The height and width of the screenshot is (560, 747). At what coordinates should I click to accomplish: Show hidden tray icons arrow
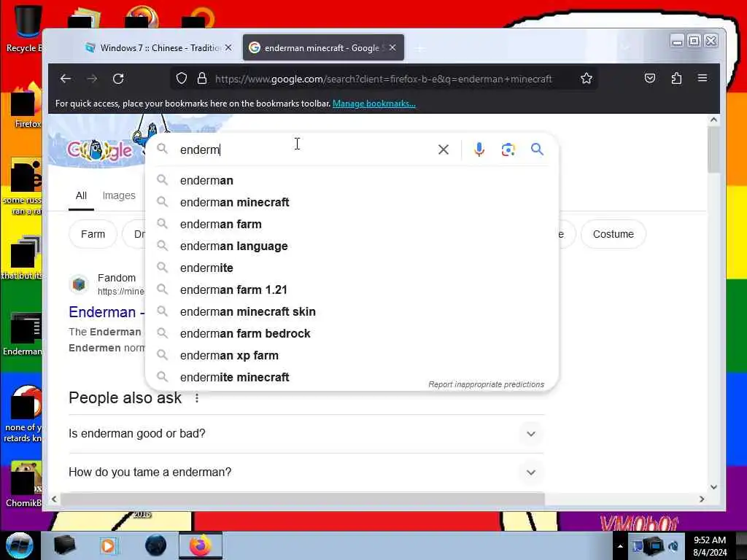click(620, 546)
